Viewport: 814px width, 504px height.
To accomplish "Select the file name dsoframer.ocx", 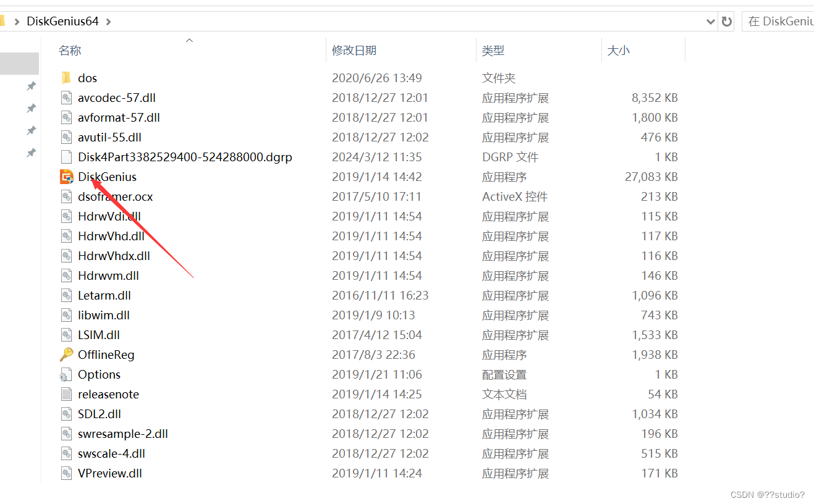I will (x=115, y=196).
